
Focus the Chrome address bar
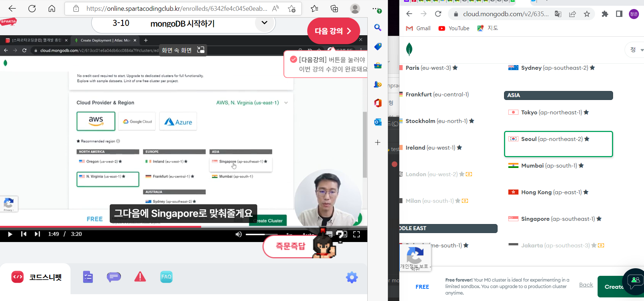point(505,14)
